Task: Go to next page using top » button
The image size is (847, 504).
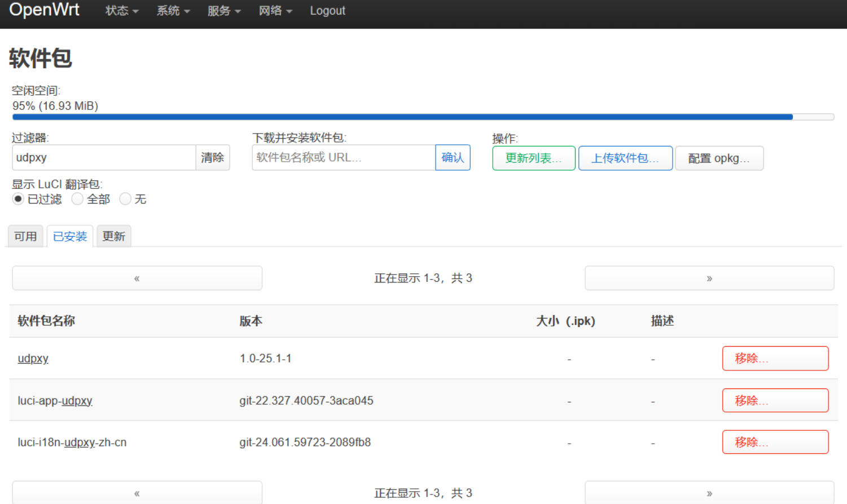Action: tap(709, 278)
